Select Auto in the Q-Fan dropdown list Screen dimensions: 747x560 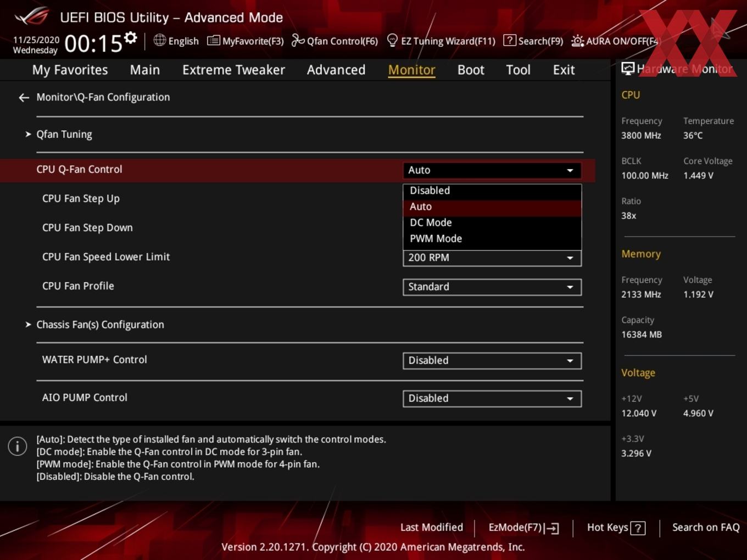[492, 206]
